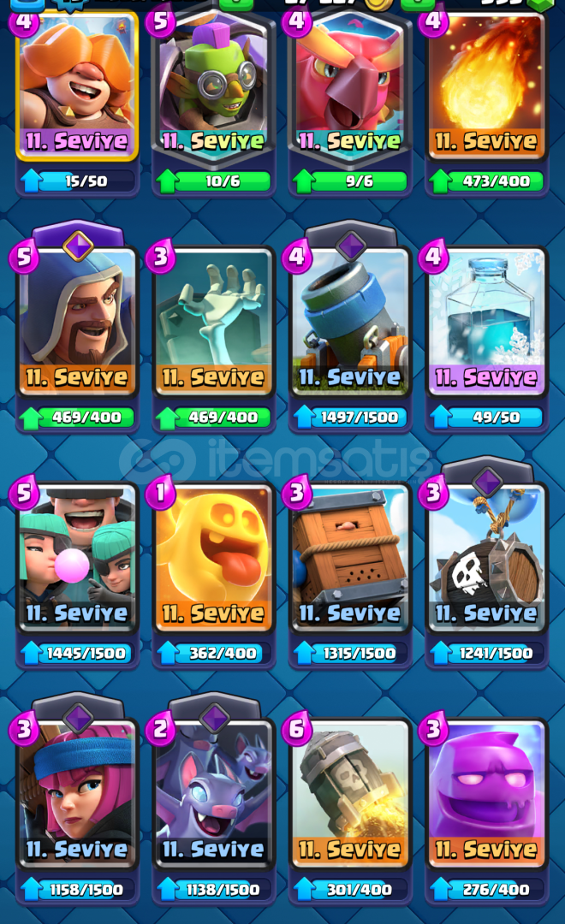Choose the Freeze spell card

pyautogui.click(x=486, y=321)
